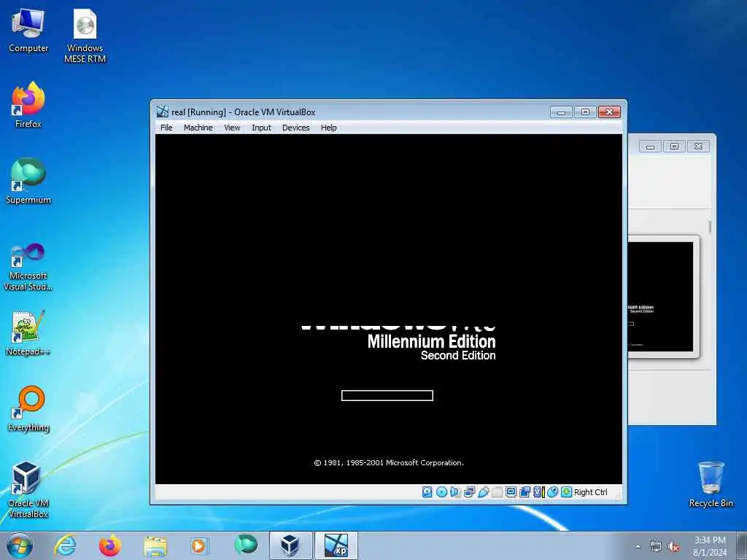This screenshot has width=747, height=560.
Task: Click the greyed shared folders indicator
Action: point(498,492)
